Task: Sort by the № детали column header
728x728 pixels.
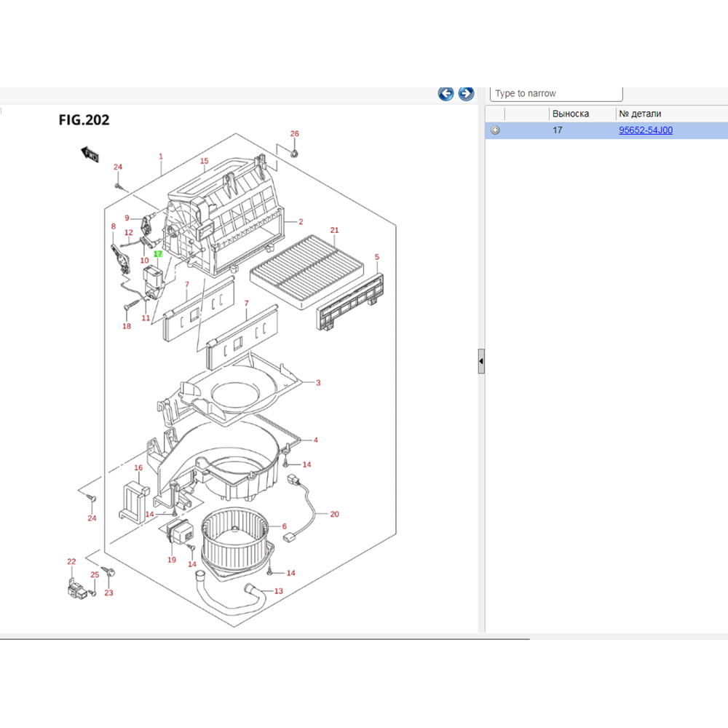Action: 640,114
